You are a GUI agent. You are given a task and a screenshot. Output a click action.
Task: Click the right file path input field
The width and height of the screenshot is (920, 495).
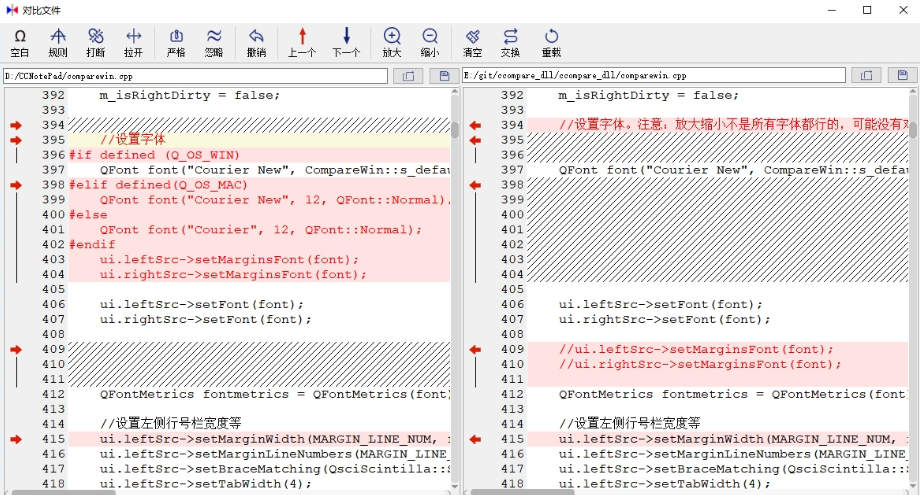pos(654,76)
